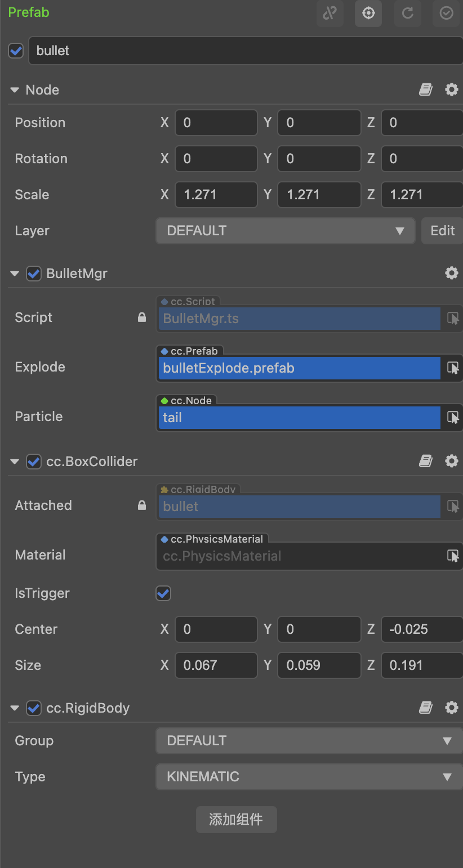Click the 添加组件 add component button
This screenshot has height=868, width=463.
tap(236, 820)
